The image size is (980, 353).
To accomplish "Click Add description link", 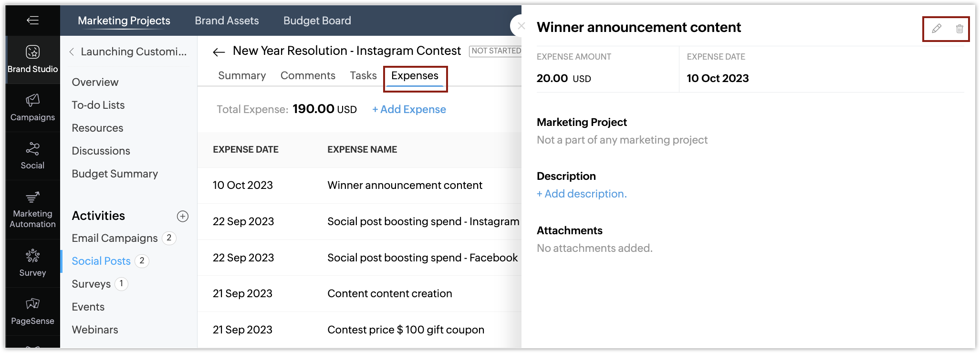I will click(582, 194).
